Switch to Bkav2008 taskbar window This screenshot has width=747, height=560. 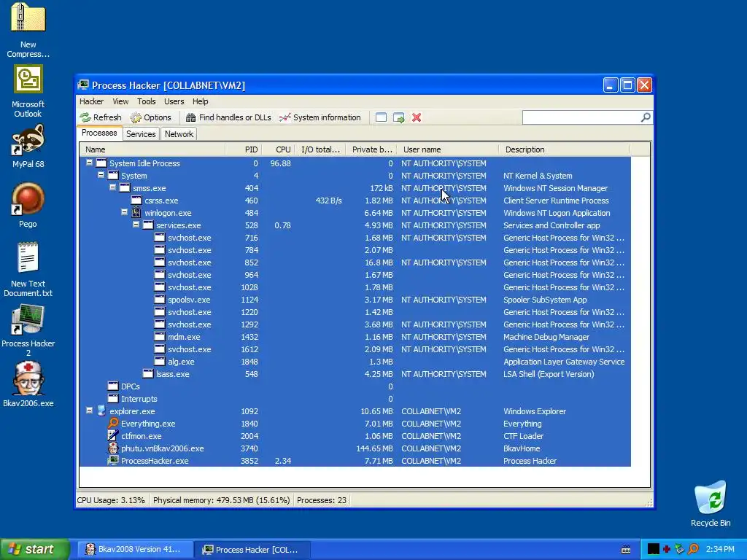click(x=134, y=549)
